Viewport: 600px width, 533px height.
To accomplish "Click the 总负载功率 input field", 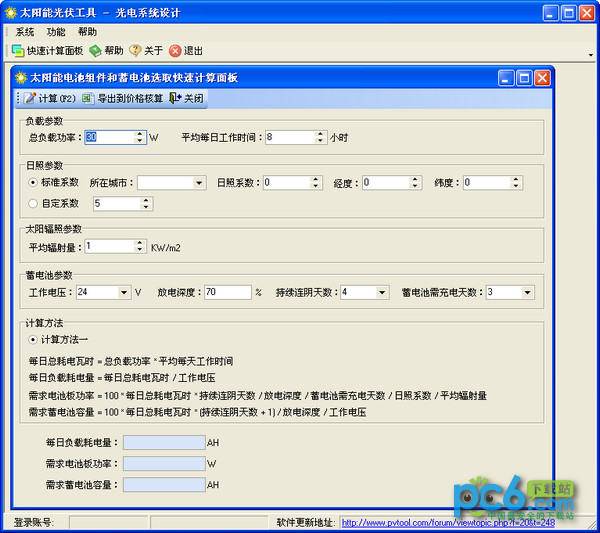I will click(x=107, y=137).
